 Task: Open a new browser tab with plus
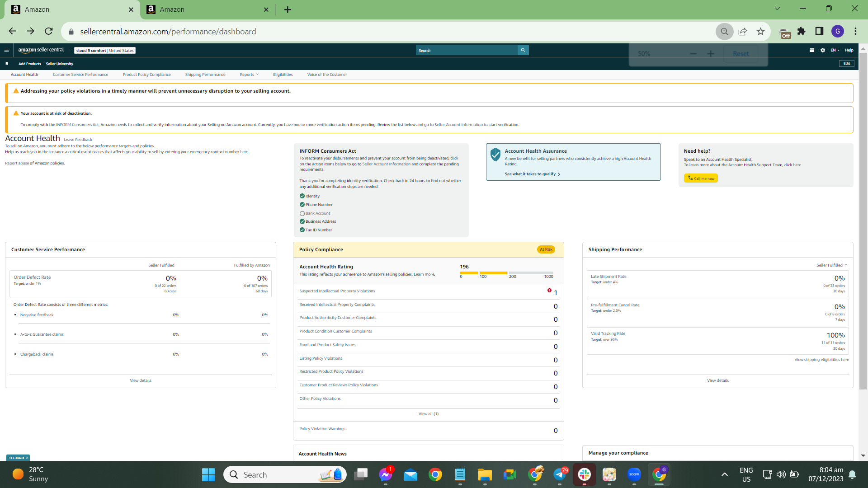(288, 9)
